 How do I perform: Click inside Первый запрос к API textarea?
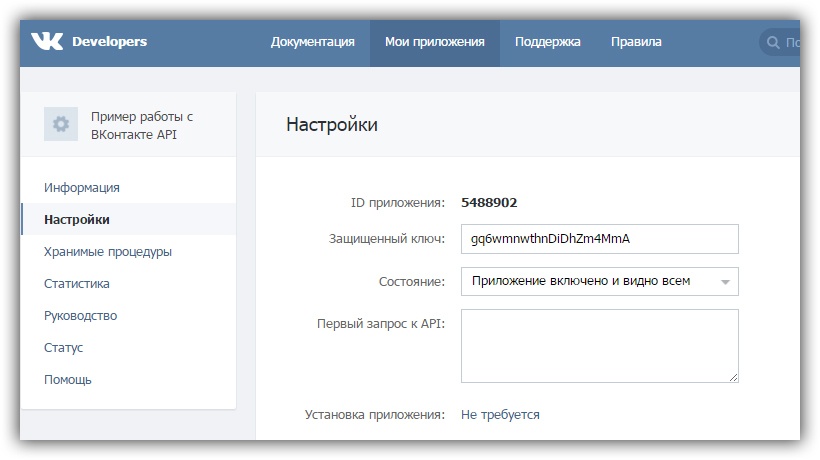point(599,346)
